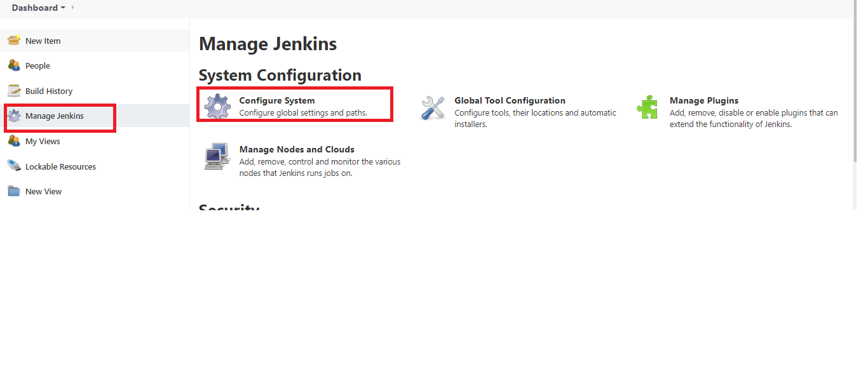Click the Lockable Resources key icon
The width and height of the screenshot is (868, 390).
[x=13, y=166]
